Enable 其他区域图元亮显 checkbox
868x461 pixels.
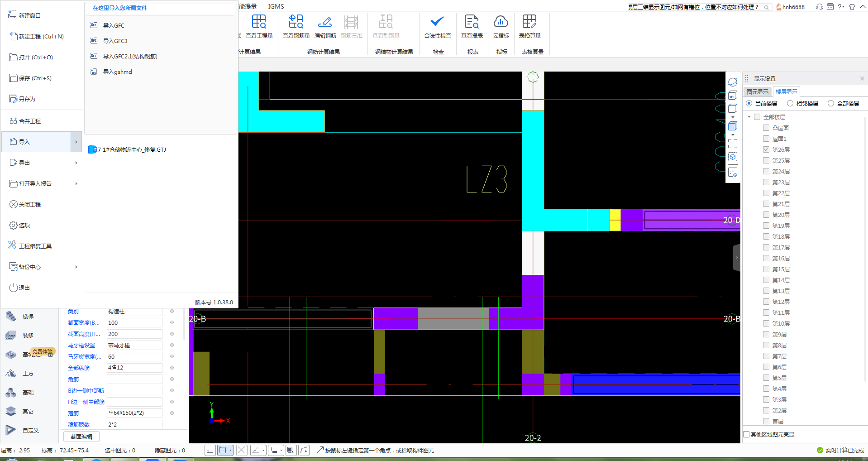tap(747, 434)
